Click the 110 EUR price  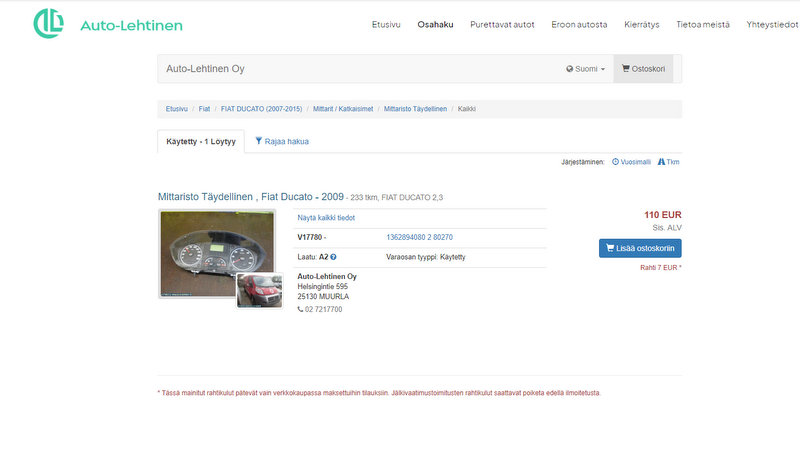pyautogui.click(x=662, y=215)
